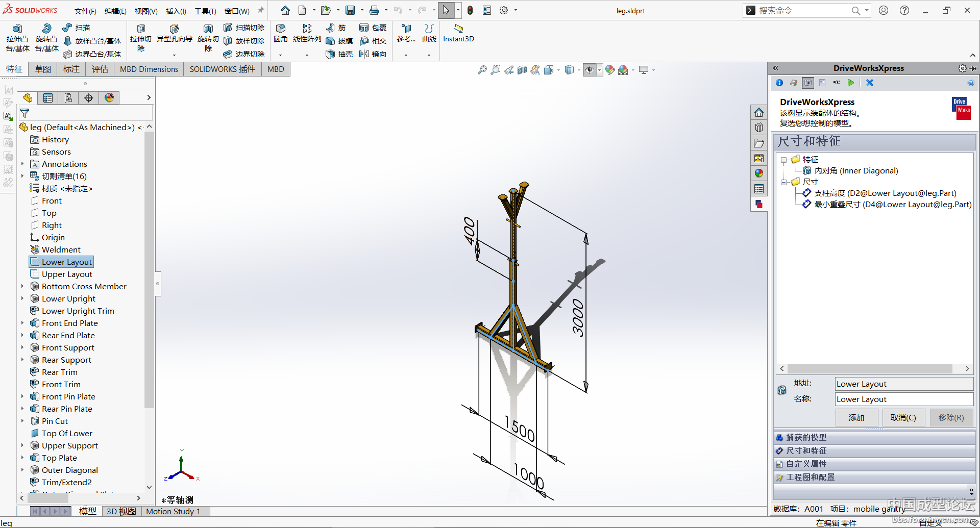980x528 pixels.
Task: Click the green Run arrow in DriveWorksXpress
Action: (x=850, y=83)
